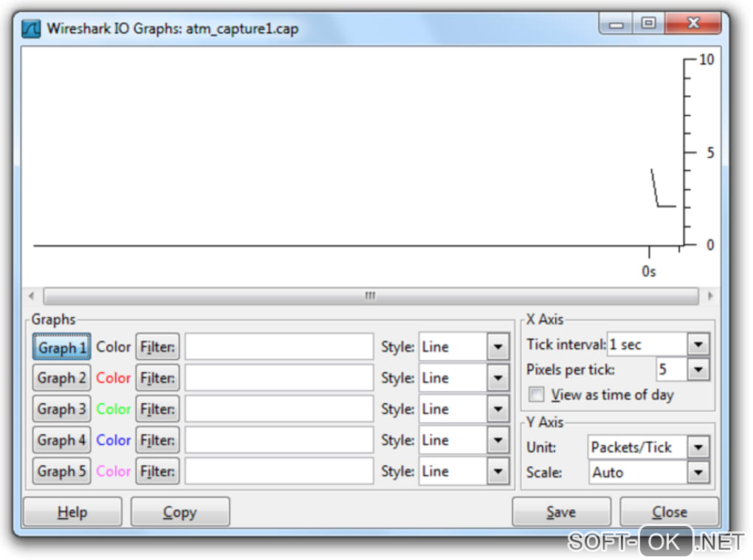Close the window with the red X
This screenshot has width=753, height=560.
point(693,23)
